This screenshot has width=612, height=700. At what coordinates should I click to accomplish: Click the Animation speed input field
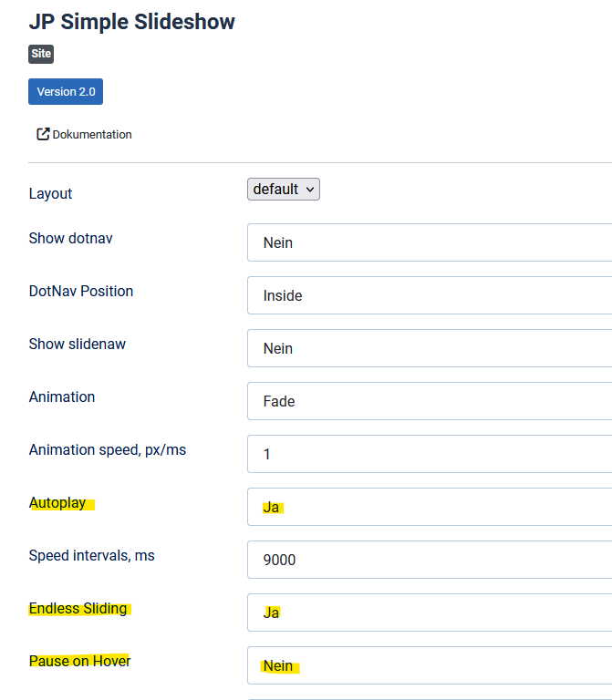(429, 454)
